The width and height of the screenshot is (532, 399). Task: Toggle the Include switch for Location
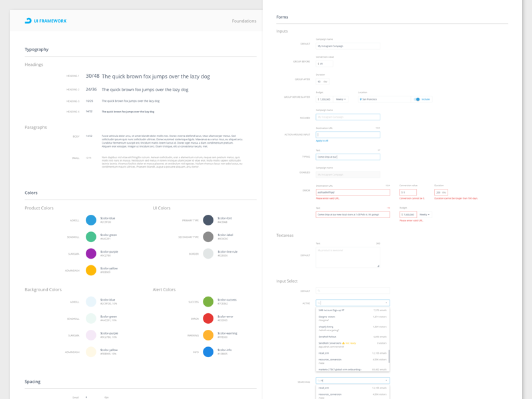[x=417, y=99]
